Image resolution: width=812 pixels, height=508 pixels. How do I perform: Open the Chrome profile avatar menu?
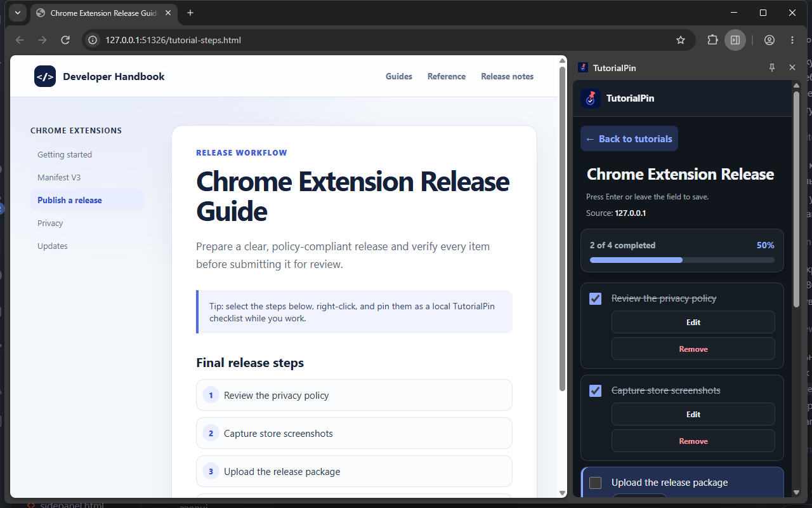[769, 40]
